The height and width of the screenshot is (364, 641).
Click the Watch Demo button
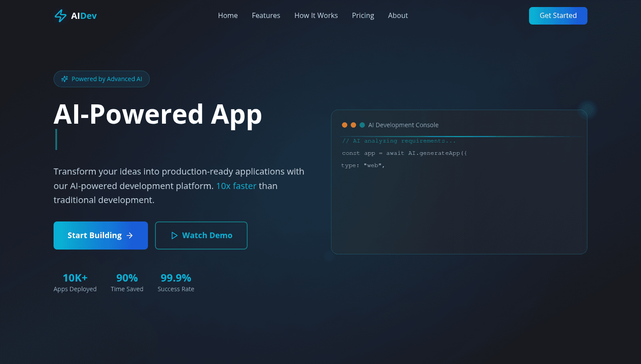(201, 236)
